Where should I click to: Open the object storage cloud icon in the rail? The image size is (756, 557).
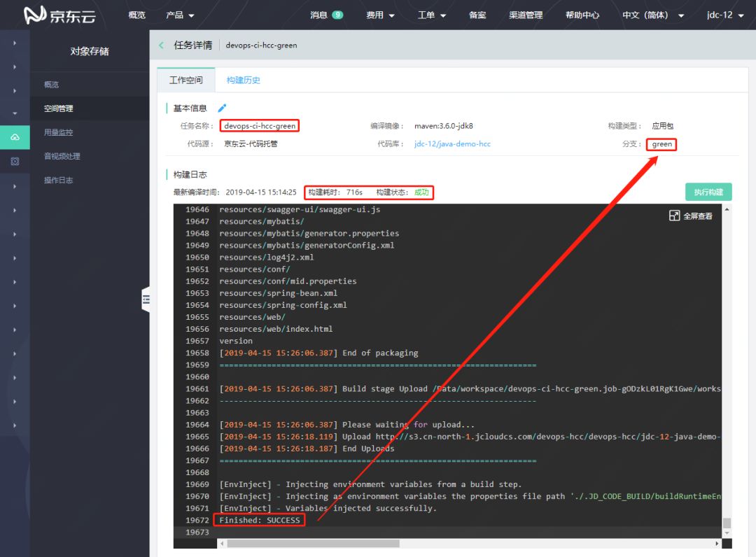(15, 137)
